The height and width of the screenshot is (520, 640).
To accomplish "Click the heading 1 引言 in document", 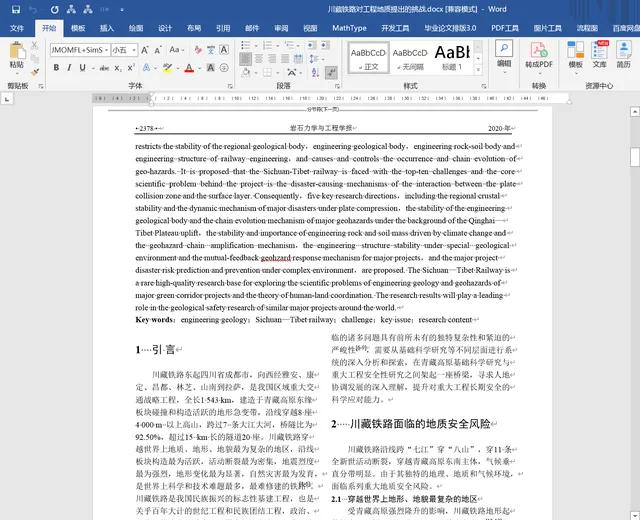I will point(155,350).
